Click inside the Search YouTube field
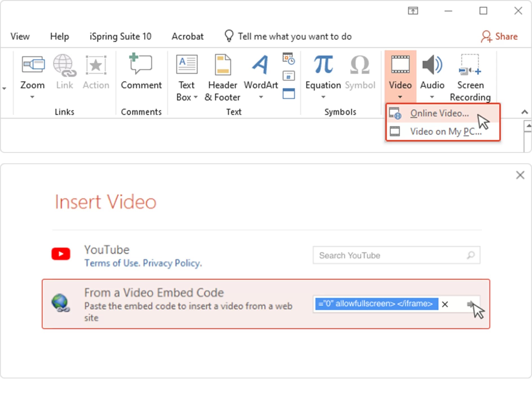 (x=388, y=255)
